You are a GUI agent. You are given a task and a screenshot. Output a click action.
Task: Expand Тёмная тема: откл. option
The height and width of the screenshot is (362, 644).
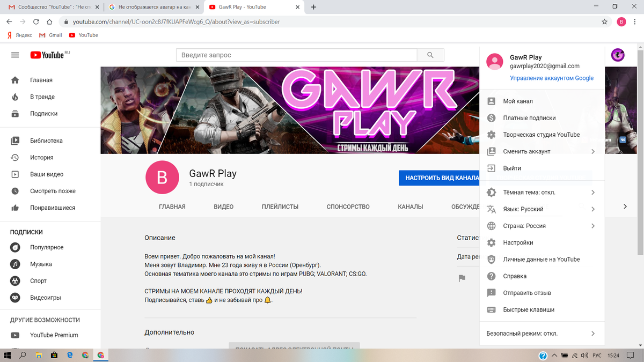pyautogui.click(x=592, y=192)
